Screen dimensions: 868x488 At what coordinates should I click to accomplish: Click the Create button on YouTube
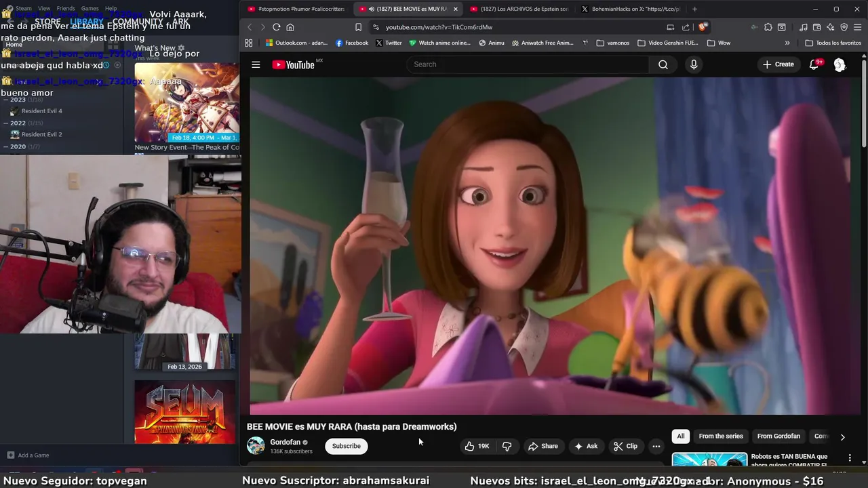pyautogui.click(x=778, y=64)
